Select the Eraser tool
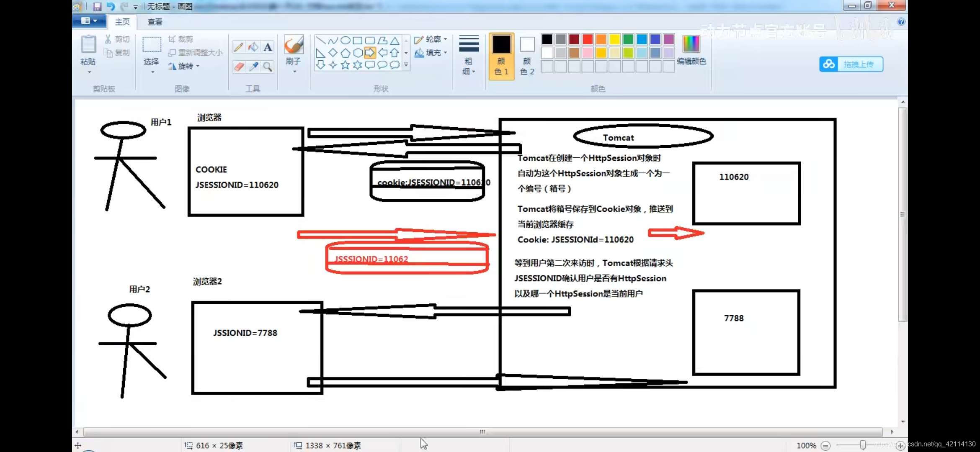Image resolution: width=980 pixels, height=452 pixels. click(x=239, y=67)
